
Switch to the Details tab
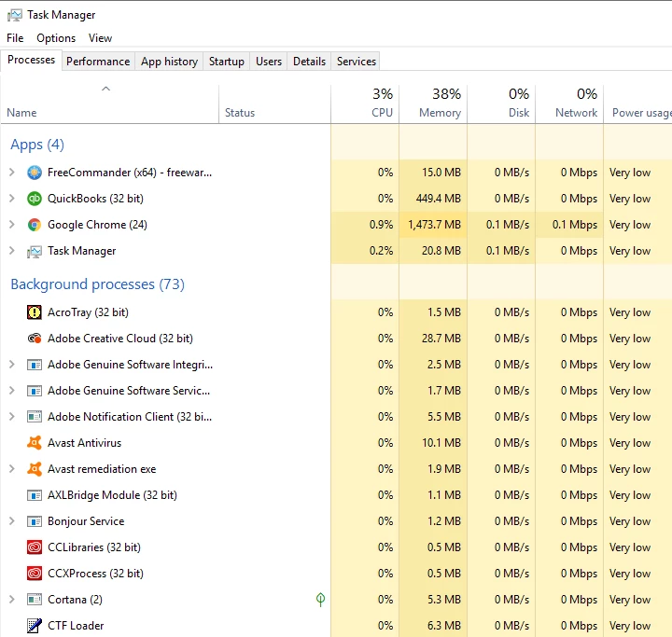(x=310, y=62)
